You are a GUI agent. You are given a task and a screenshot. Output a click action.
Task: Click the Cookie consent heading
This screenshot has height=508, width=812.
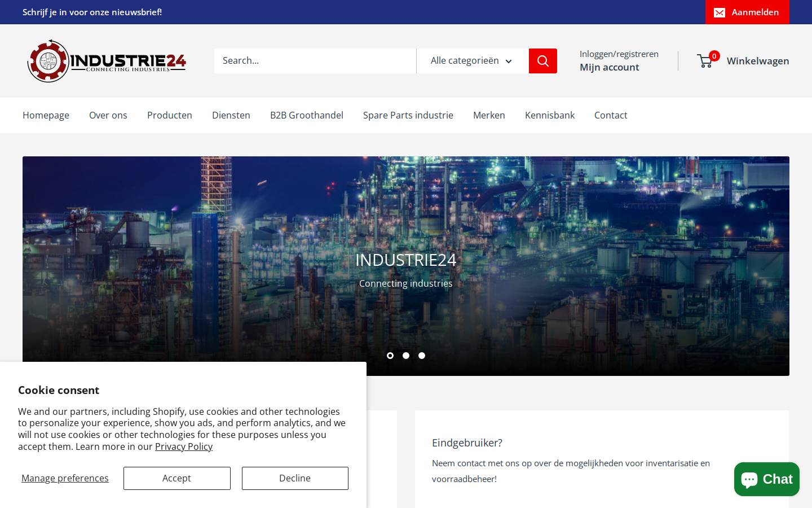click(59, 390)
